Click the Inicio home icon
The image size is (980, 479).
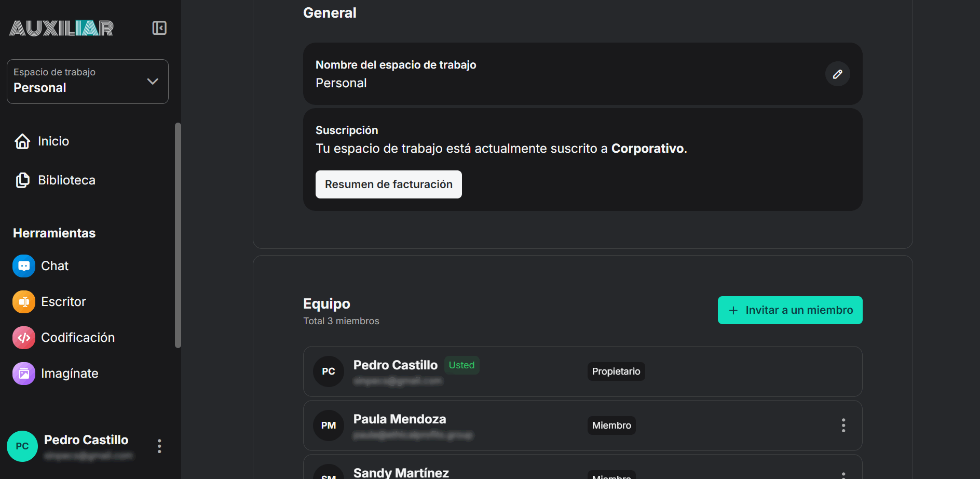pyautogui.click(x=22, y=141)
